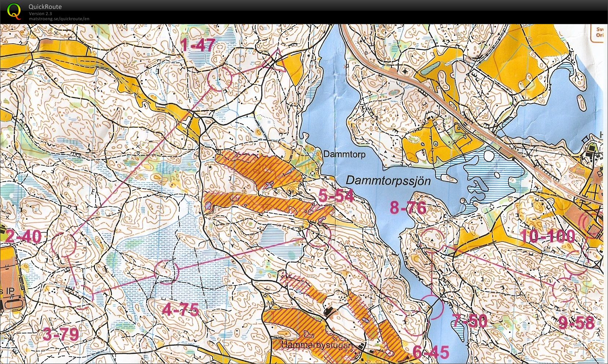The height and width of the screenshot is (364, 608).
Task: Click control label 1-47
Action: (198, 45)
